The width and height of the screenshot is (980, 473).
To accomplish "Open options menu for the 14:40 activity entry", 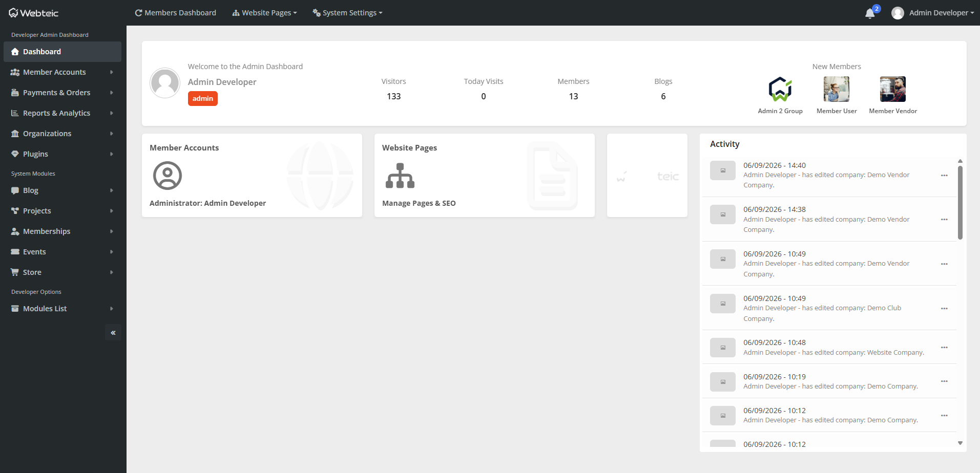I will coord(944,176).
